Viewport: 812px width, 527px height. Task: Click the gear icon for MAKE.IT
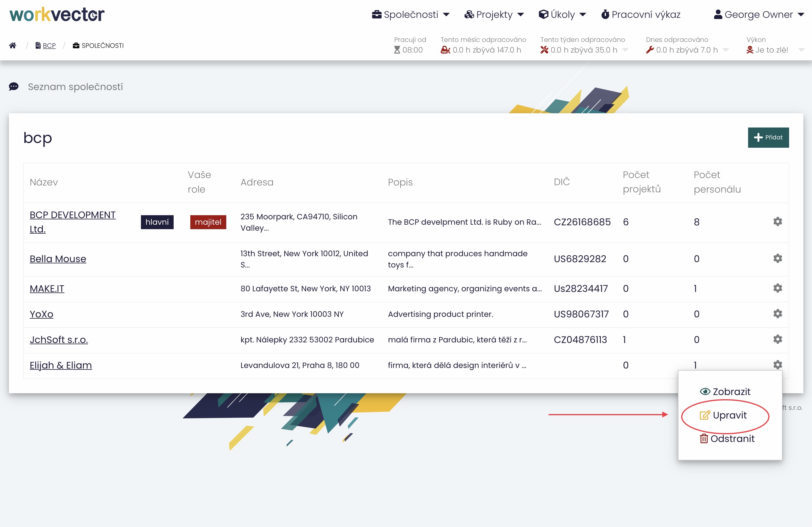(777, 288)
